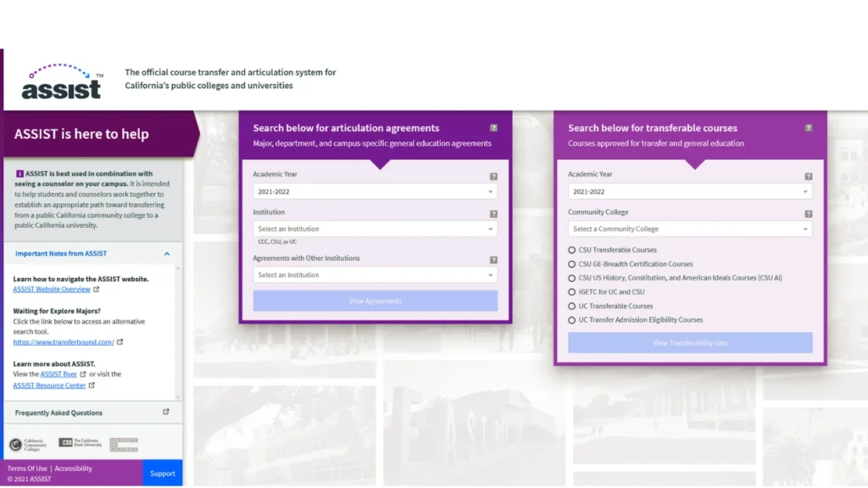868x488 pixels.
Task: Click the View Agreements button
Action: click(x=375, y=301)
